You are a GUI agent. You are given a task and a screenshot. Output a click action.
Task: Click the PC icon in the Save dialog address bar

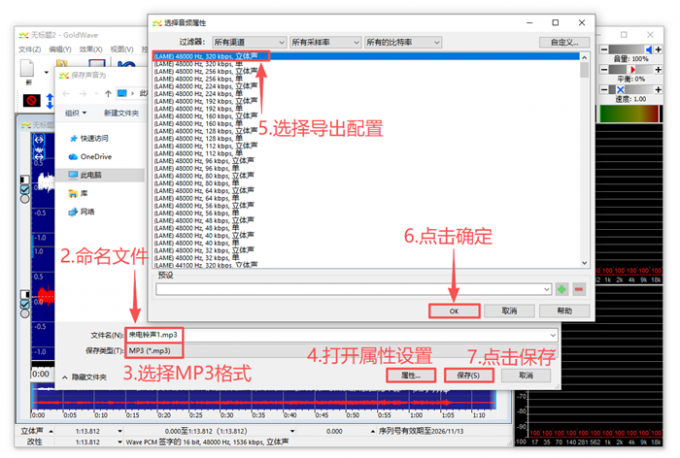(122, 93)
